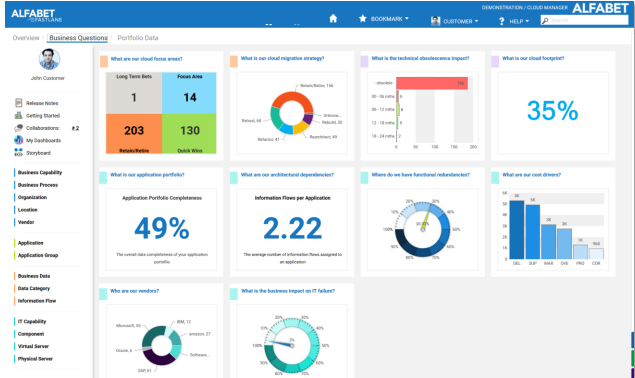Click the Home icon in header
The image size is (635, 378).
[x=333, y=19]
